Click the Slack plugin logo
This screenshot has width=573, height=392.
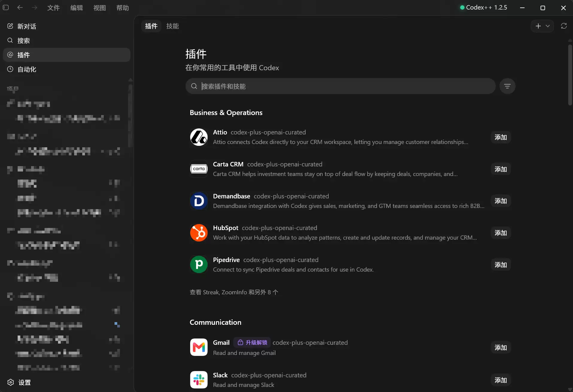(199, 380)
